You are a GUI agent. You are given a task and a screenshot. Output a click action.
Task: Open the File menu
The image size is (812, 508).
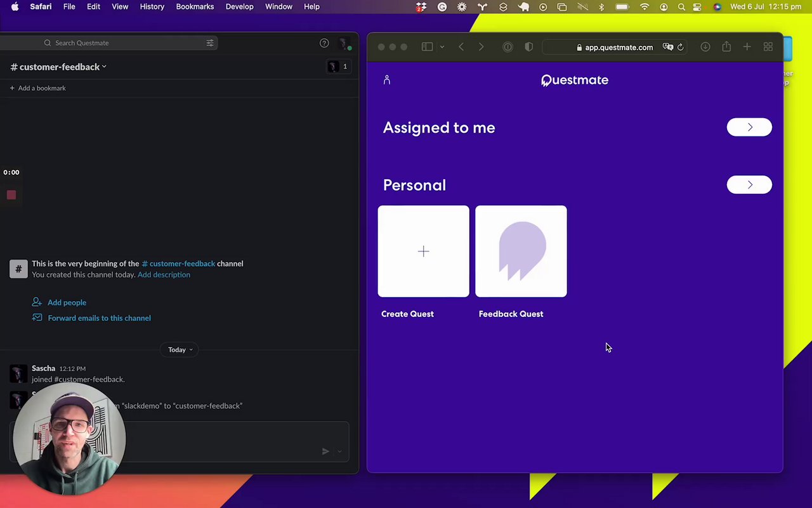click(x=69, y=7)
